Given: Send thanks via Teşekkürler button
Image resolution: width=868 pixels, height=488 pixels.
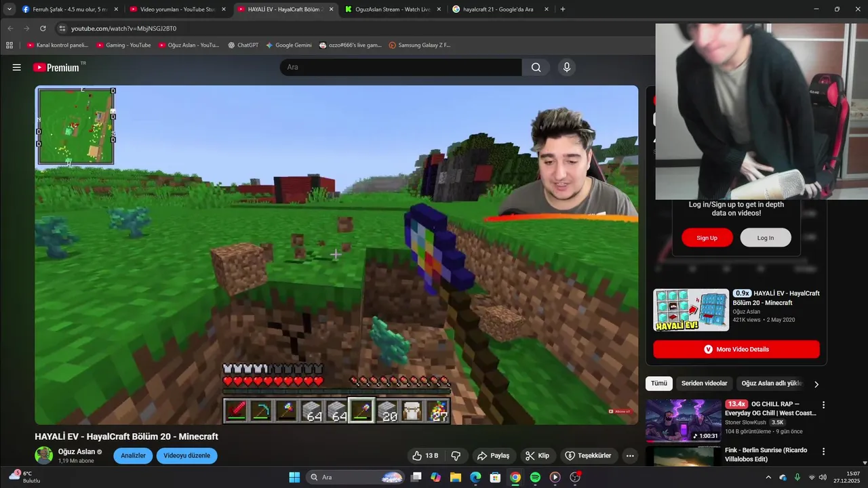Looking at the screenshot, I should pos(588,455).
